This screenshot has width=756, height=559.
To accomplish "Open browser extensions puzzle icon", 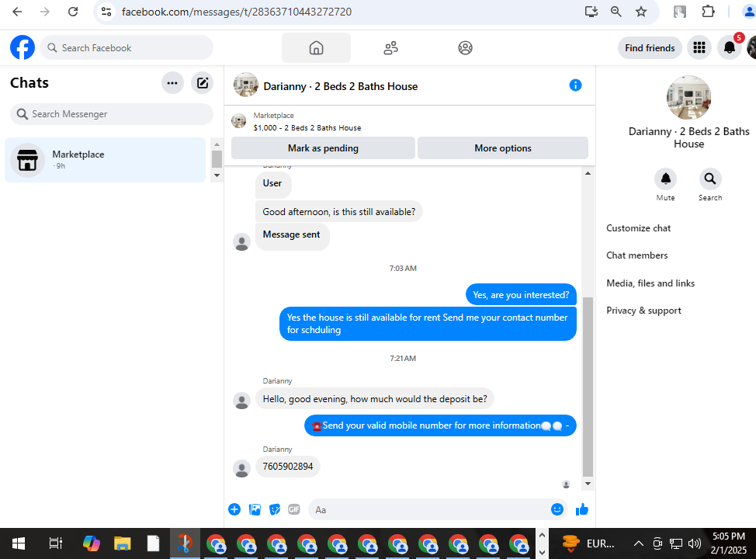I will (x=709, y=12).
